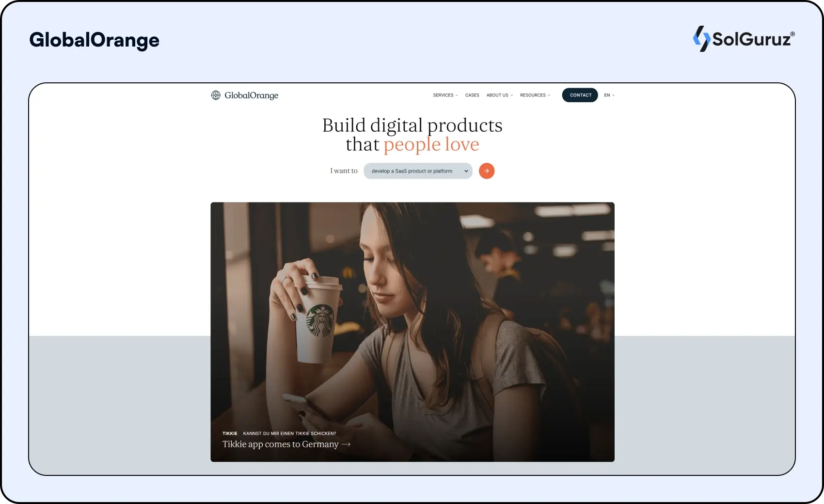Click the GlobalOrange globe logo icon

click(215, 95)
